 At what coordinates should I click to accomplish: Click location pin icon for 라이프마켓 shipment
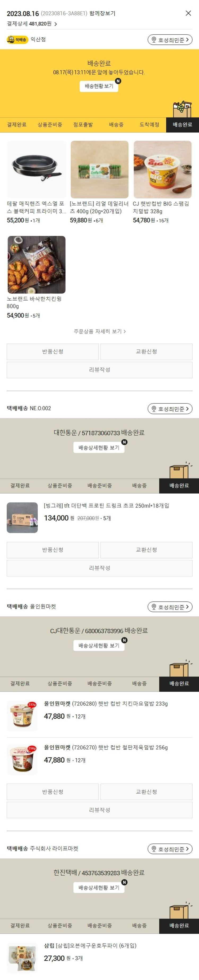154,849
